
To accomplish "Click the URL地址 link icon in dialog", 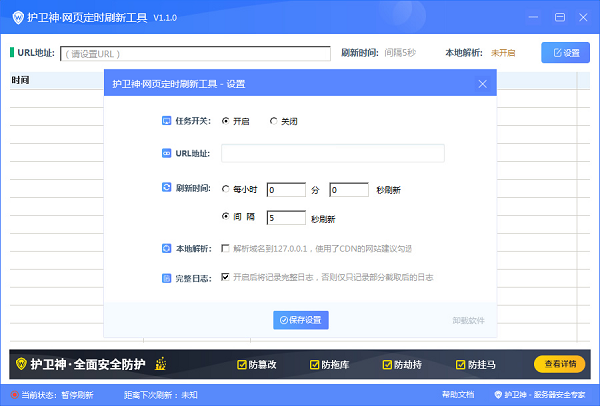I will coord(166,153).
